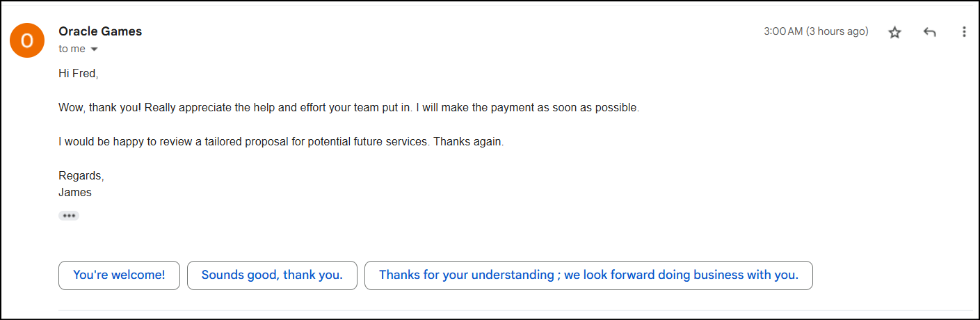Viewport: 980px width, 320px height.
Task: Click the 3:00 AM timestamp
Action: (783, 31)
